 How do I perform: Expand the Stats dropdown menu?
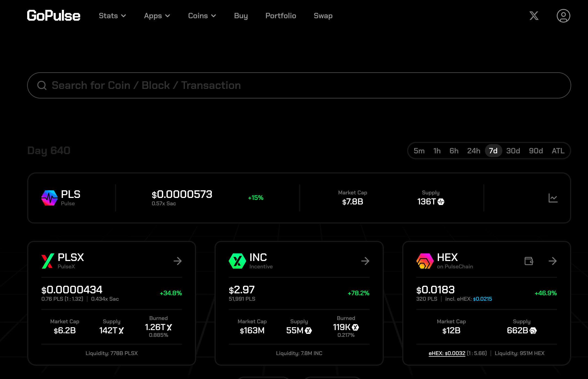click(112, 16)
